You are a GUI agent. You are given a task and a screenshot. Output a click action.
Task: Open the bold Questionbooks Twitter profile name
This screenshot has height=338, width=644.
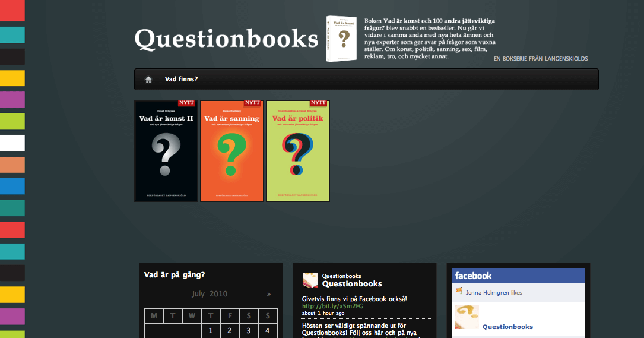point(352,284)
